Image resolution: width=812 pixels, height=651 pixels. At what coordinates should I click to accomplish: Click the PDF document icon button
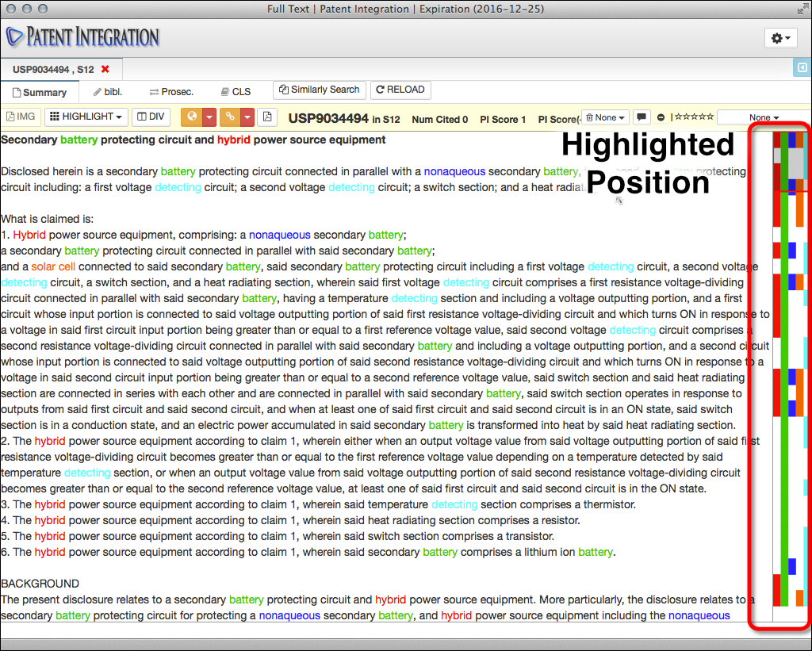[267, 117]
